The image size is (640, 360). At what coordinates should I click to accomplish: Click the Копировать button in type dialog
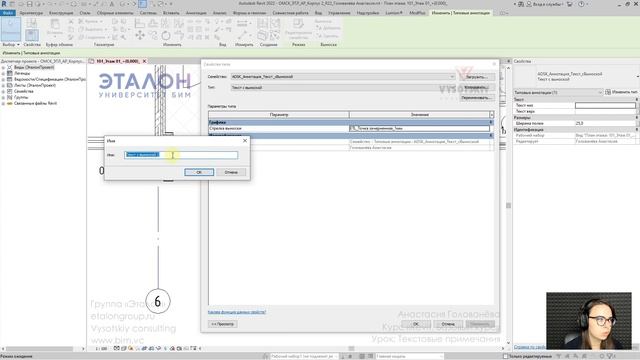tap(477, 87)
